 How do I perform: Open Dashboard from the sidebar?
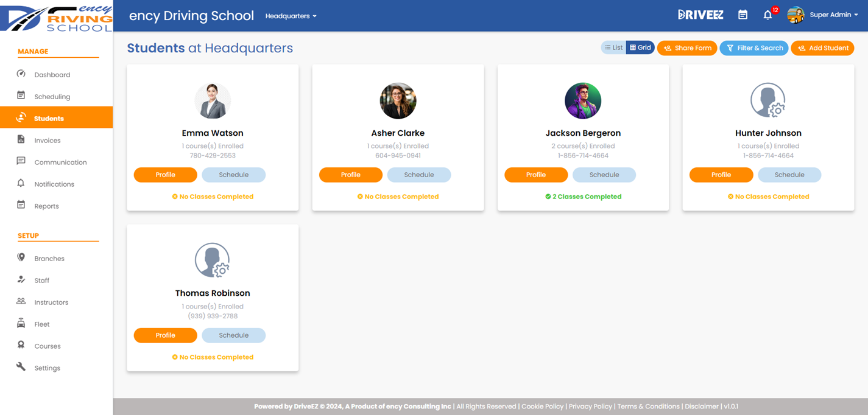click(52, 75)
